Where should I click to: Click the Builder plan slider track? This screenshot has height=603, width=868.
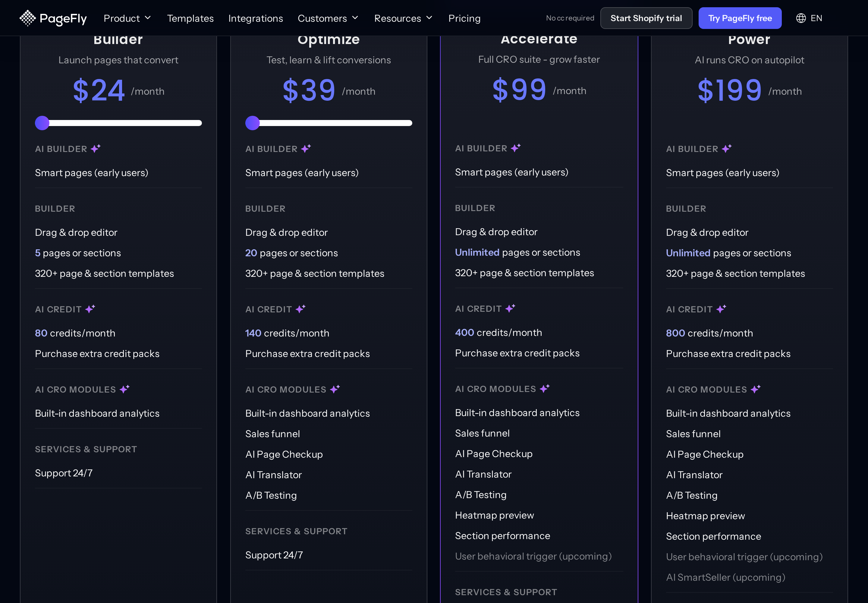(x=119, y=123)
